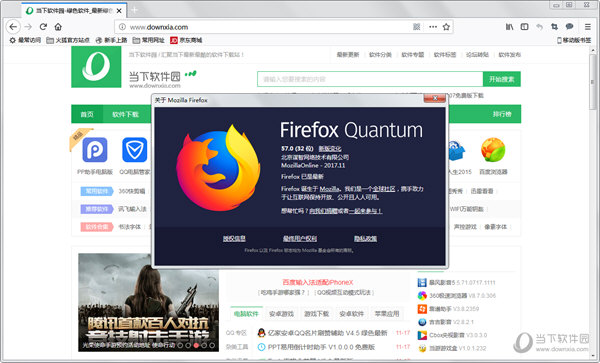Open the page actions three-dot menu
Screen dimensions: 600x363
433,27
